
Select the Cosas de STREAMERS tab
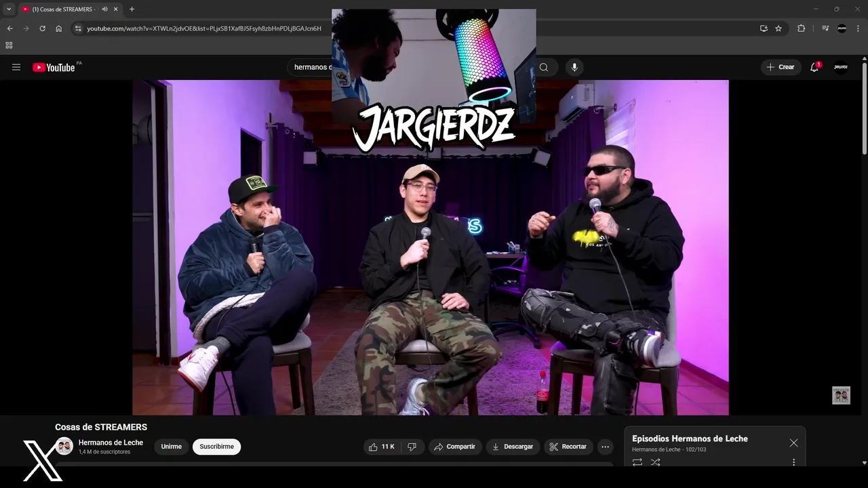click(x=62, y=9)
